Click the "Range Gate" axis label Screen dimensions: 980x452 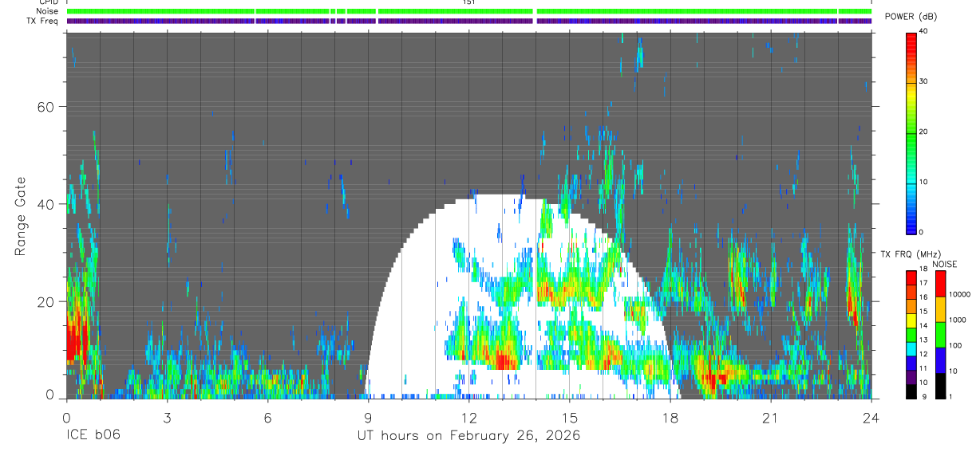pyautogui.click(x=21, y=216)
